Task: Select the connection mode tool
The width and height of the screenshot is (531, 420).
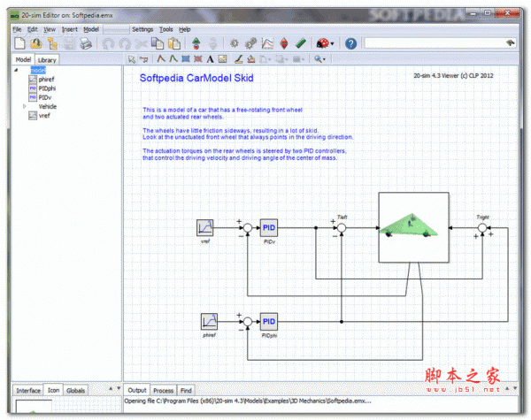Action: tap(143, 59)
